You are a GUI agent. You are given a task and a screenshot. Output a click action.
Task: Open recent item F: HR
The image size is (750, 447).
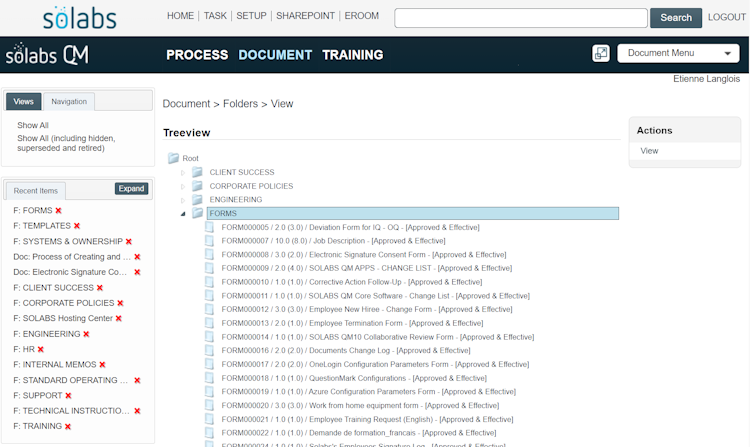pyautogui.click(x=24, y=349)
